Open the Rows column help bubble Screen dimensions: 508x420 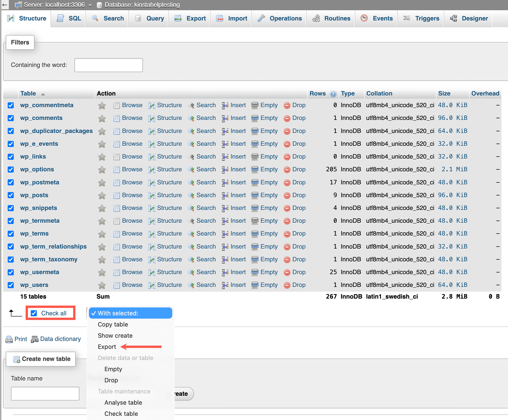point(334,94)
